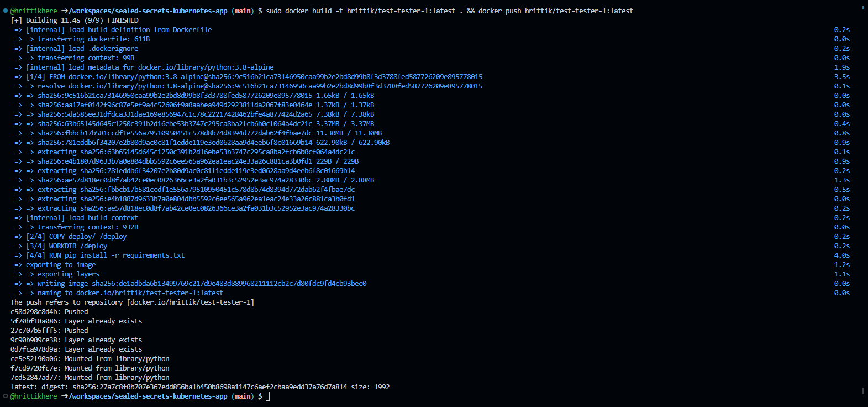Select '0d7fca978d9a: Layer already exists' line

coord(76,349)
